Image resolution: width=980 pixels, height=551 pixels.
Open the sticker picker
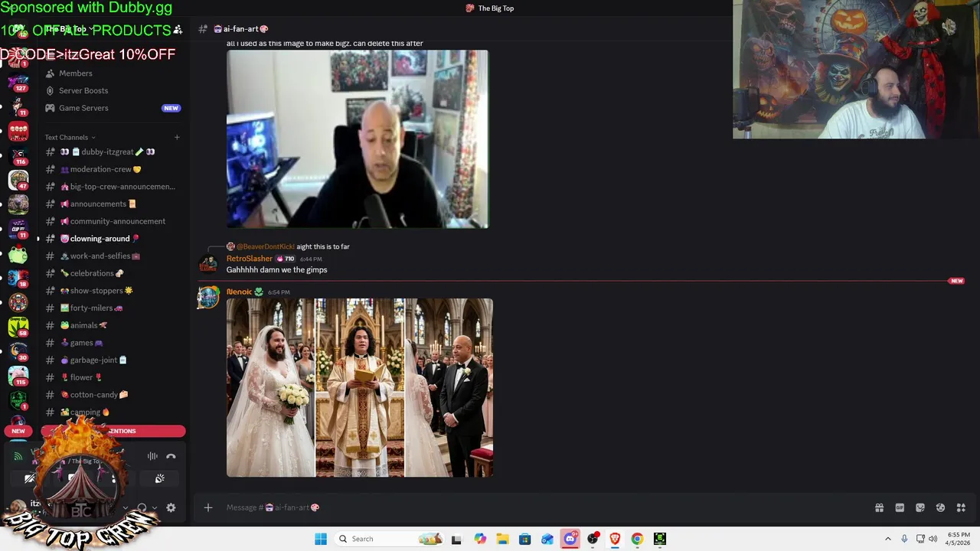point(920,507)
